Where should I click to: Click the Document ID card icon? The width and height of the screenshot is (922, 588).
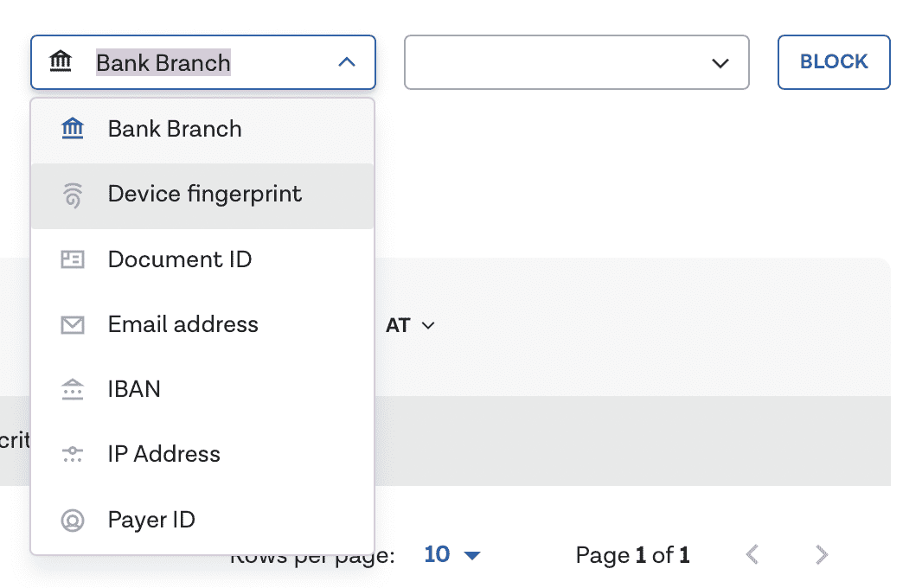point(73,259)
